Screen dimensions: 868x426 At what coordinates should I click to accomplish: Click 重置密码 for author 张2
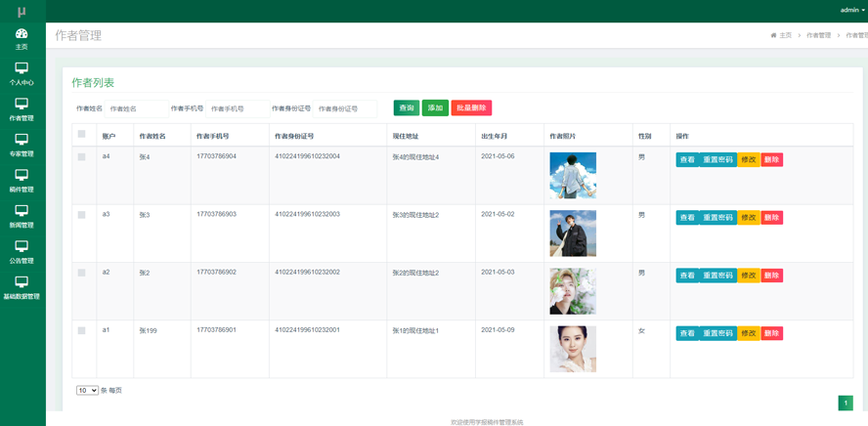[x=718, y=276]
